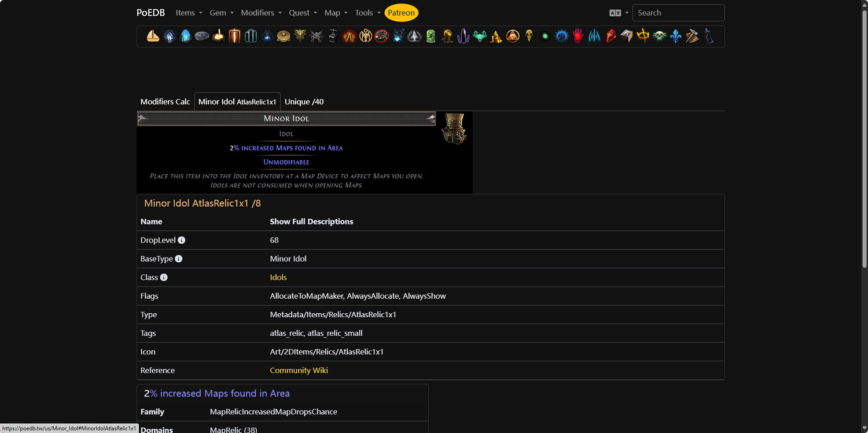This screenshot has width=868, height=433.
Task: Switch to the Modifiers Calc tab
Action: click(x=165, y=102)
